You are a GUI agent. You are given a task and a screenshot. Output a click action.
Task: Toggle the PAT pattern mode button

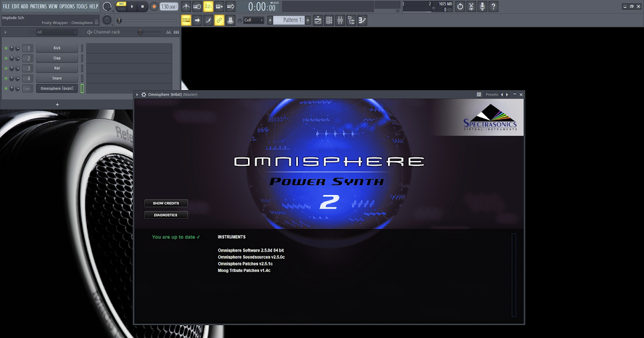[121, 4]
